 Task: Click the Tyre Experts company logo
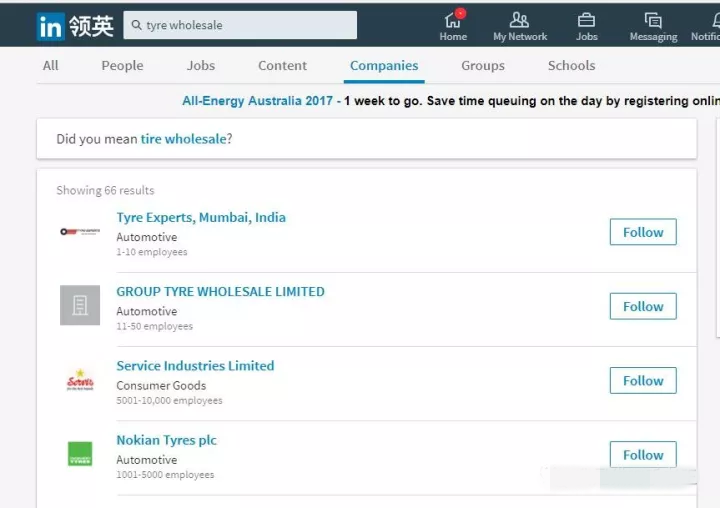[80, 232]
